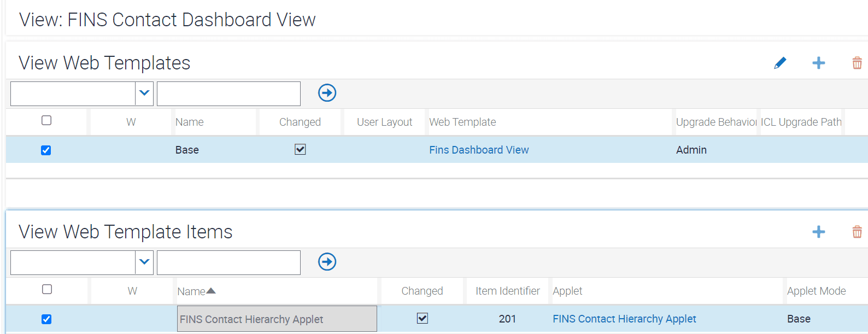Click the pencil edit icon in View Web Templates
The width and height of the screenshot is (868, 334).
pos(780,63)
